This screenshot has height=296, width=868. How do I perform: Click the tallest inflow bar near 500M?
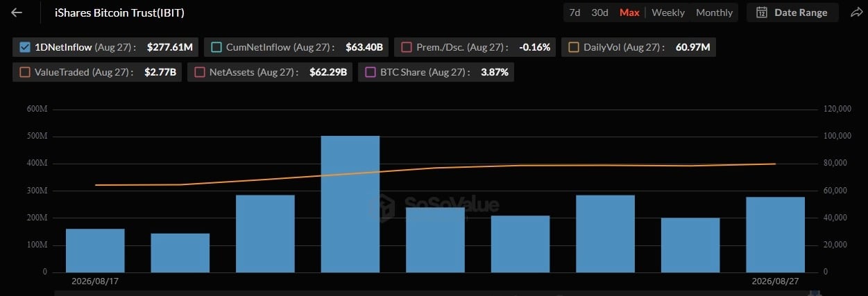click(x=350, y=204)
